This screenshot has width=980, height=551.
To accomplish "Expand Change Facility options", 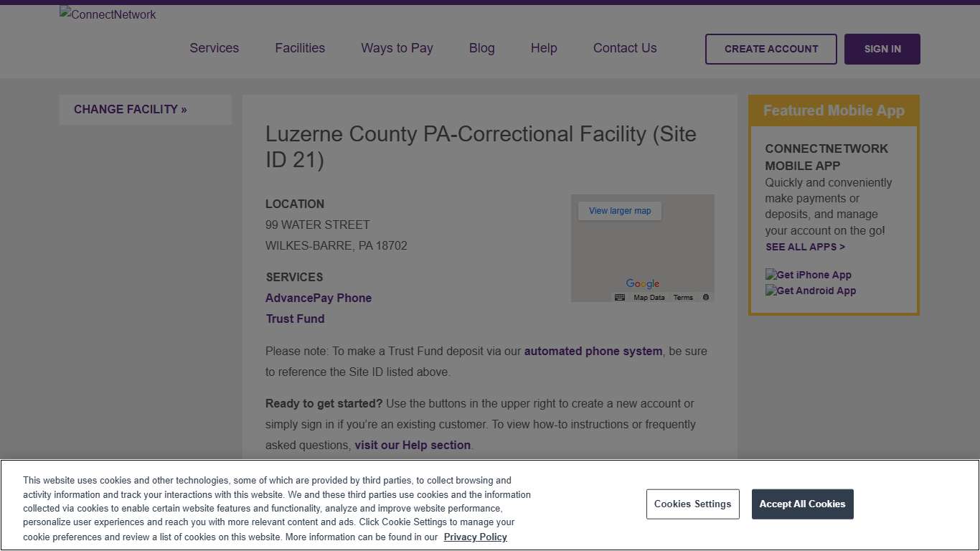I will pos(130,109).
